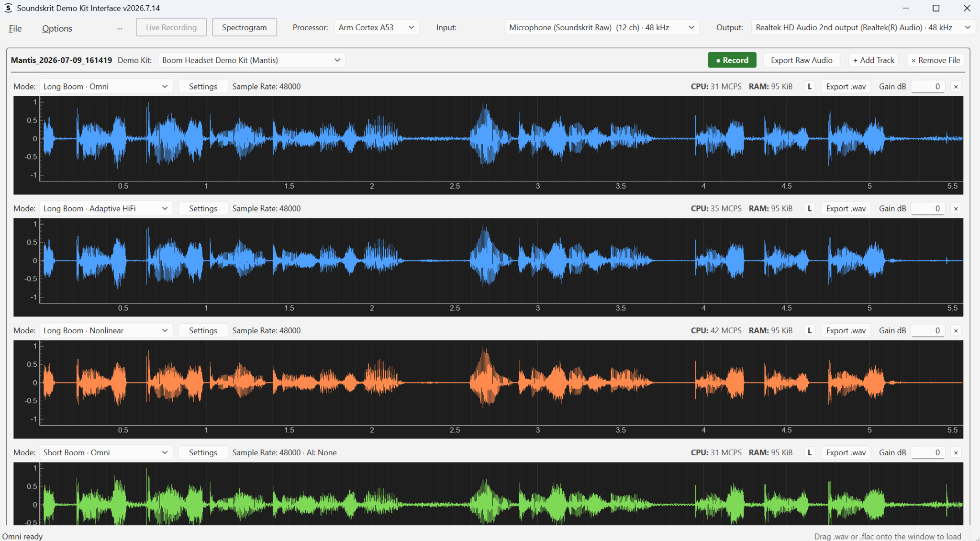980x541 pixels.
Task: Toggle L channel on Long Boom Omni track
Action: pyautogui.click(x=810, y=87)
